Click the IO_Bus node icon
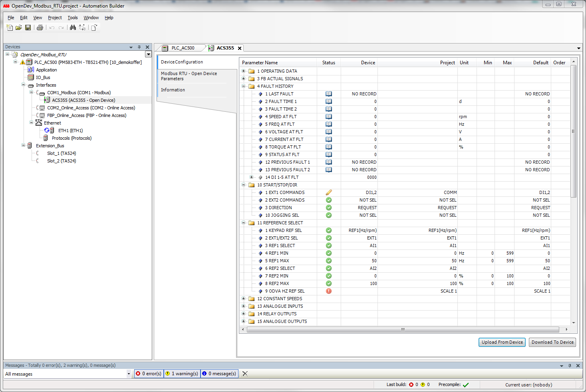This screenshot has width=586, height=392. pyautogui.click(x=31, y=77)
